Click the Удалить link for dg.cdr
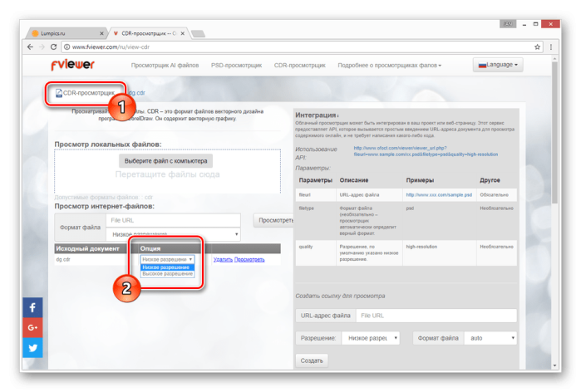The height and width of the screenshot is (392, 581). [223, 259]
